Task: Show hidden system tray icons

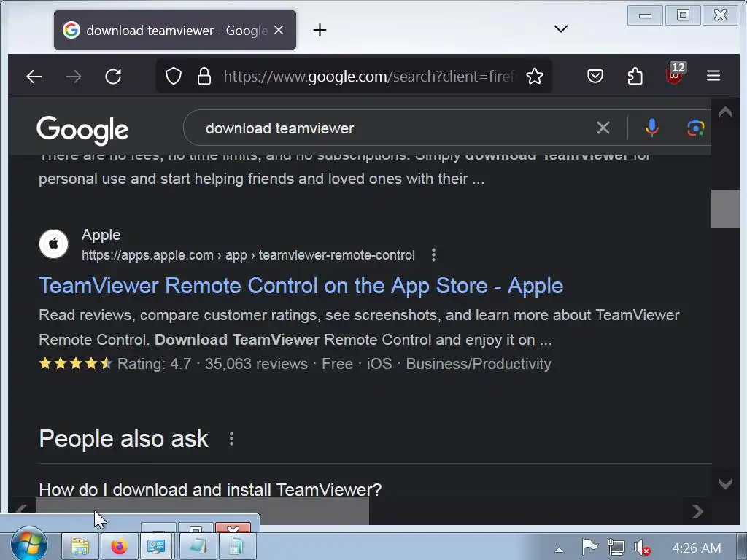Action: 559,550
